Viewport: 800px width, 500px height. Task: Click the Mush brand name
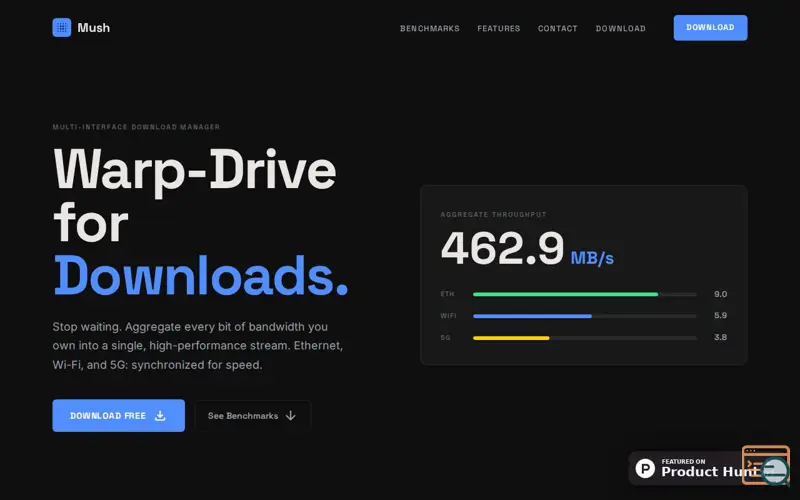93,28
